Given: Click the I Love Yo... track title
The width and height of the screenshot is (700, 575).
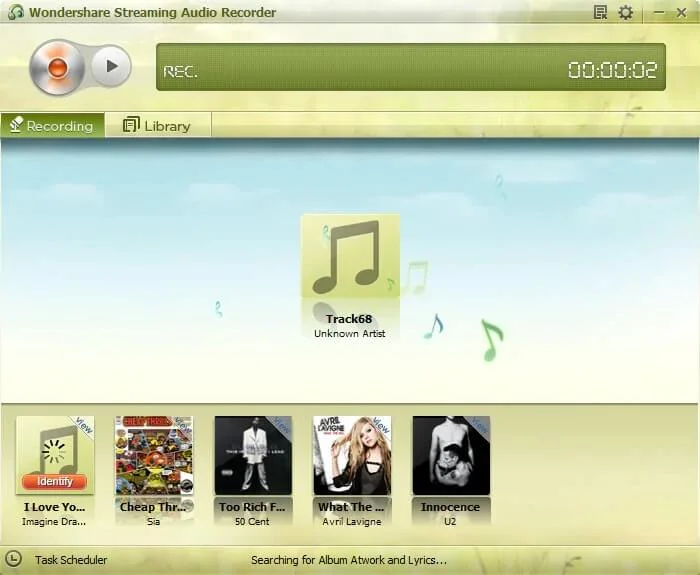Looking at the screenshot, I should pyautogui.click(x=54, y=507).
